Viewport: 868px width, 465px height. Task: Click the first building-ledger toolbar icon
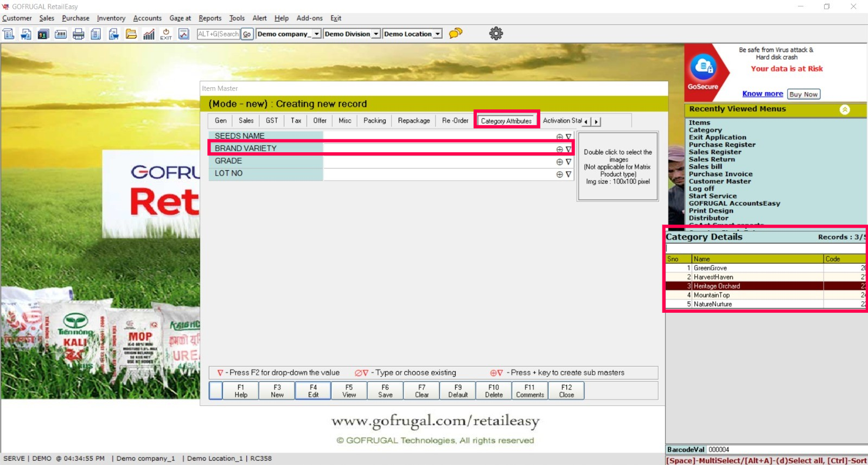tap(9, 34)
